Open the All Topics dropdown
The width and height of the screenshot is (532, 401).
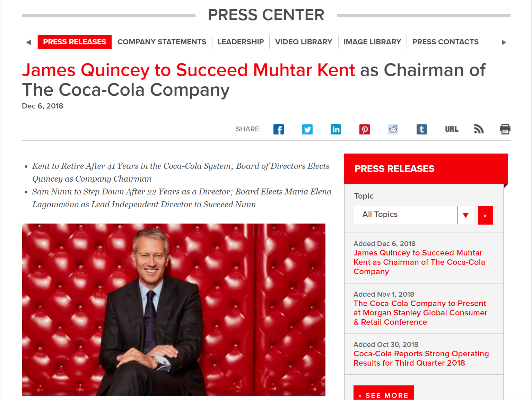pos(414,215)
